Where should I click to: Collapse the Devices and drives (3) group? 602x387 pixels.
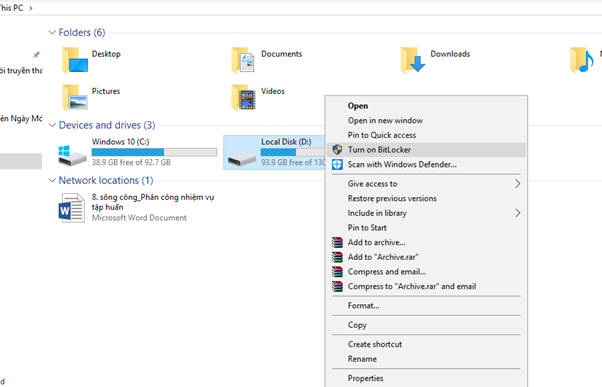52,125
